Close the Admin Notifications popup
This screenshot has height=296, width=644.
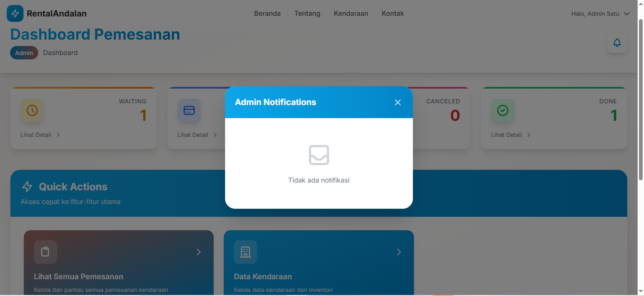point(397,102)
